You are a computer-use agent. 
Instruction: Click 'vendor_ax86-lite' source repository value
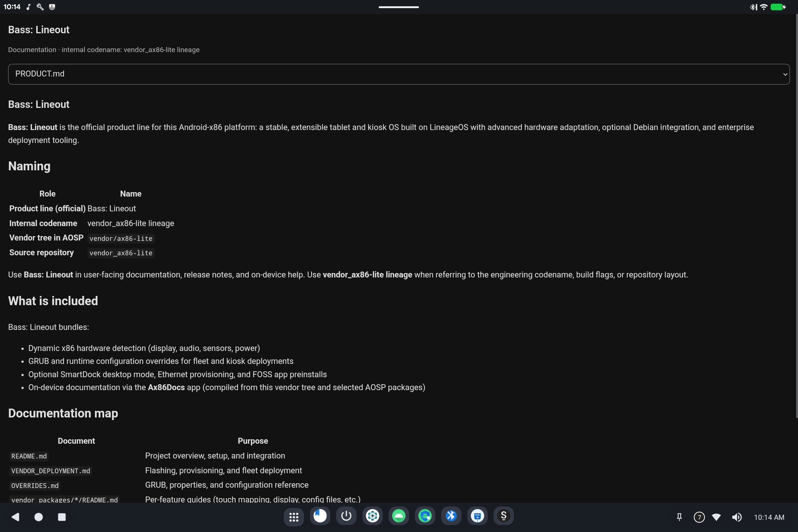click(x=121, y=253)
